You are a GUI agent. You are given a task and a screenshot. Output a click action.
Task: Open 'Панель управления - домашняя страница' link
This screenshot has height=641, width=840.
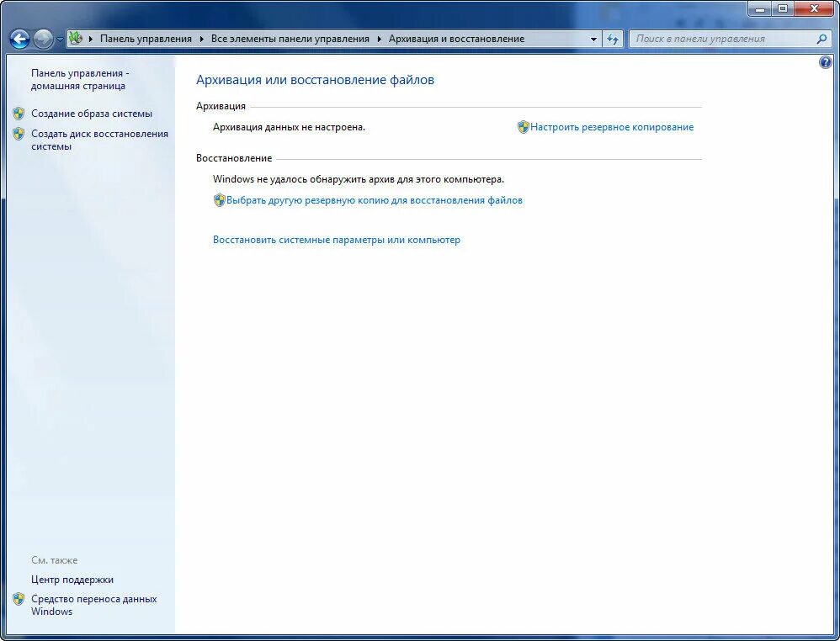click(80, 79)
